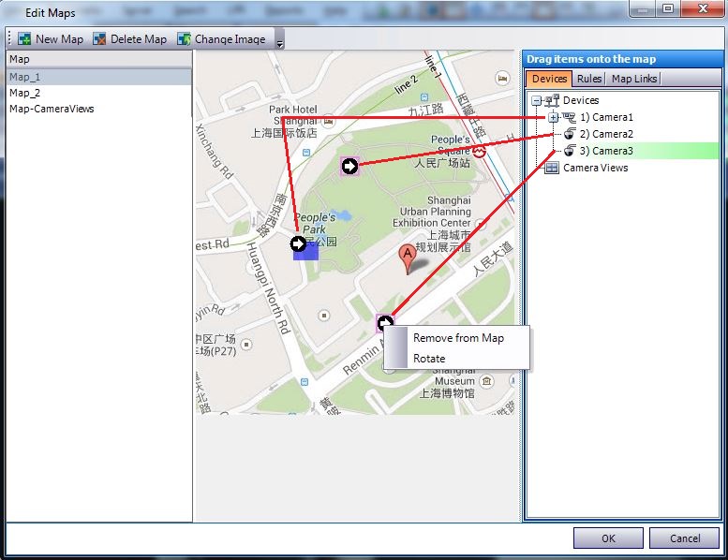Click the Camera2 dome camera icon

click(570, 134)
